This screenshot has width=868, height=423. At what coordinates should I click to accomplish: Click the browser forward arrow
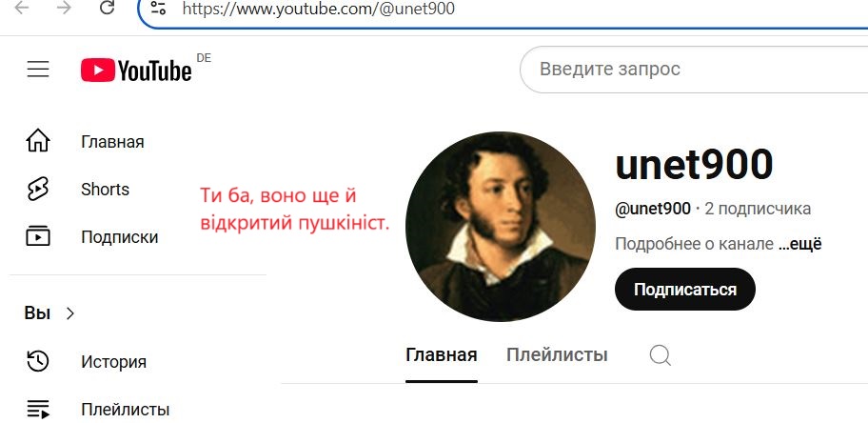(x=64, y=8)
